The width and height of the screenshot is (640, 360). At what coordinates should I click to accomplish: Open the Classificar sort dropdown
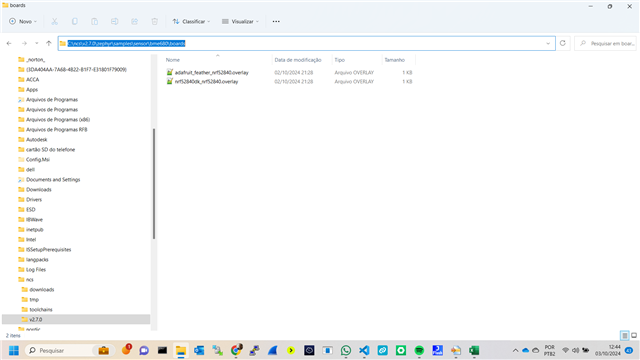(191, 21)
